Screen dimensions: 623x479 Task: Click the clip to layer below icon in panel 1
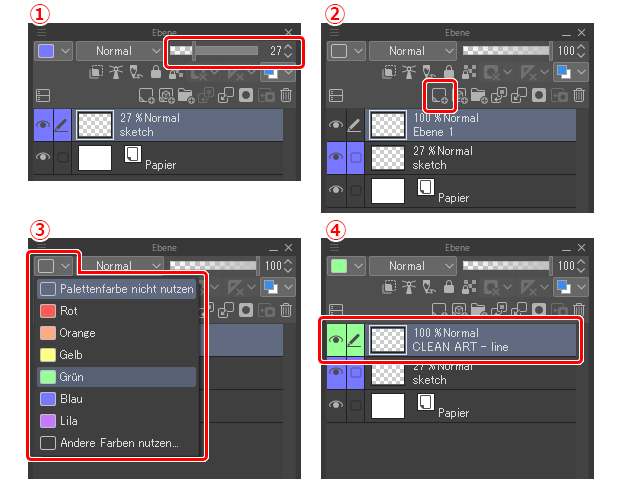click(96, 72)
